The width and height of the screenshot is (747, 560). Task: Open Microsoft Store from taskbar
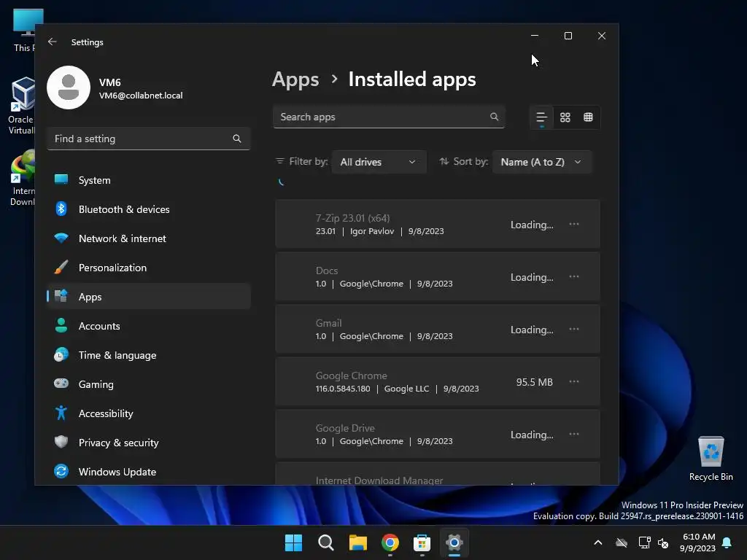pyautogui.click(x=422, y=542)
